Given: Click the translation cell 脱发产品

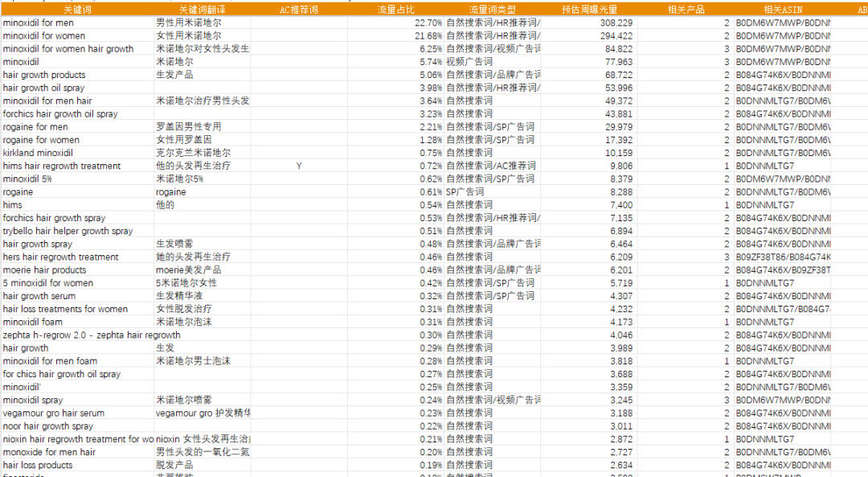Looking at the screenshot, I should point(202,465).
